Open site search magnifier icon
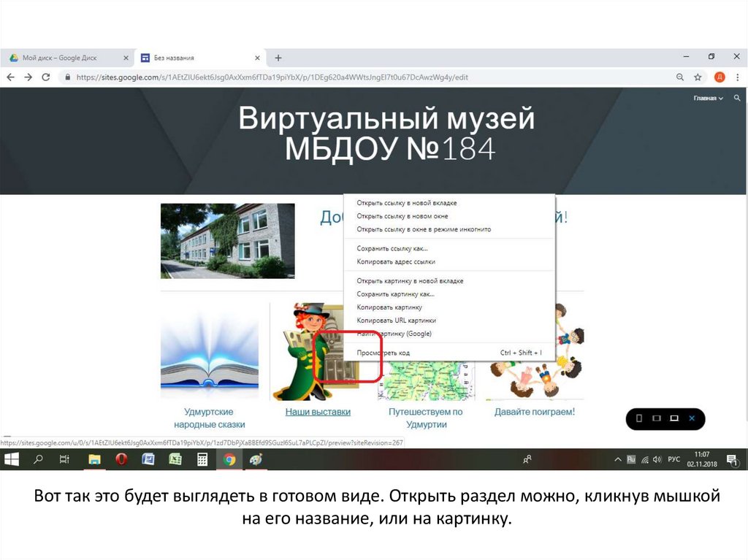 click(x=737, y=98)
